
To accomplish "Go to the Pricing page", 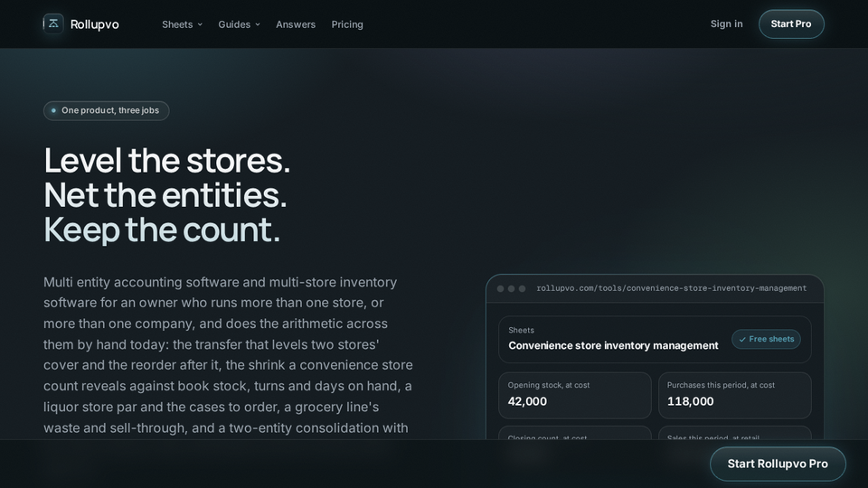I will point(347,24).
